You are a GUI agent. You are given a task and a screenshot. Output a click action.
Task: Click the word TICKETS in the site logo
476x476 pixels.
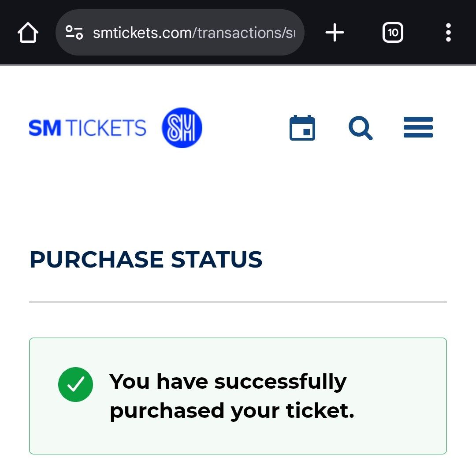pos(107,128)
